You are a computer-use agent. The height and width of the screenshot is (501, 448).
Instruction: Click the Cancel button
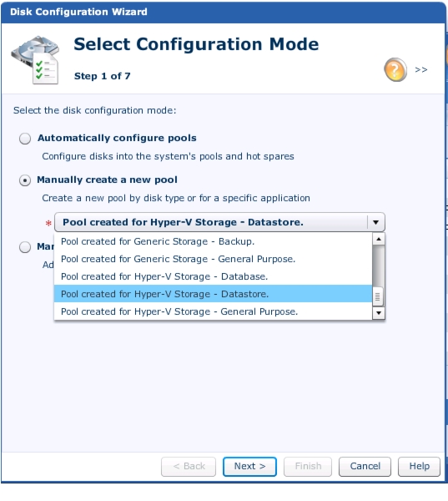point(365,467)
